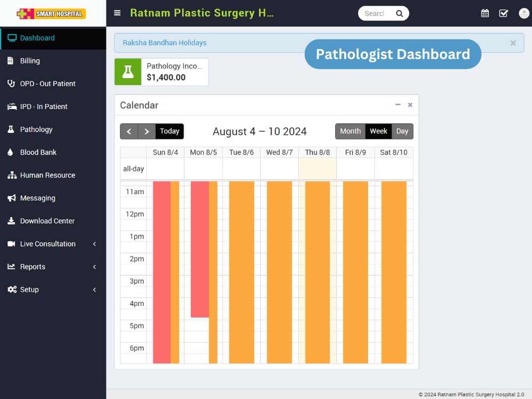Open Human Resource from sidebar
The image size is (532, 399).
pos(53,175)
